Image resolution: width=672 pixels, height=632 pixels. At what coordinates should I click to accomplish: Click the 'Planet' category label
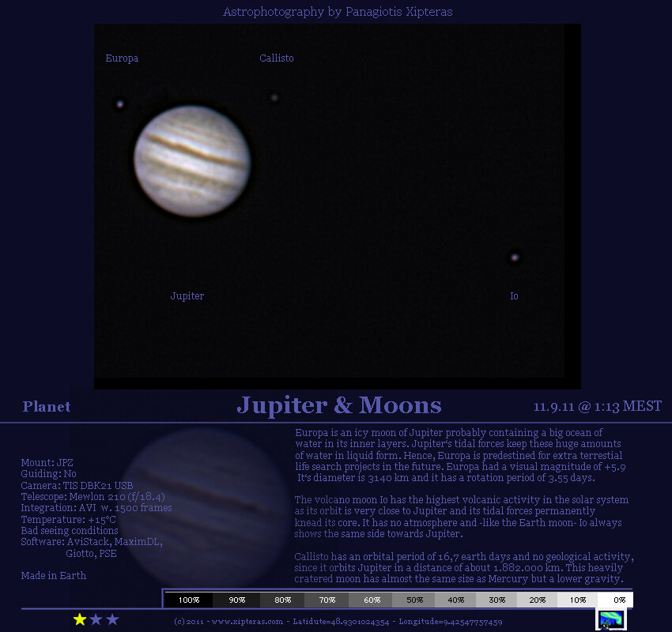coord(47,407)
